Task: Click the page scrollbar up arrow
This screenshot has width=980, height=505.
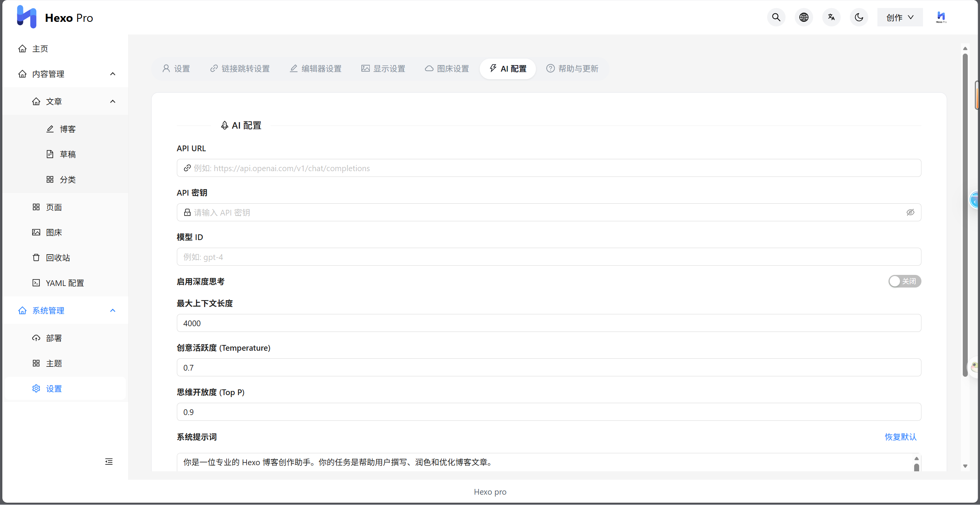Action: tap(965, 49)
